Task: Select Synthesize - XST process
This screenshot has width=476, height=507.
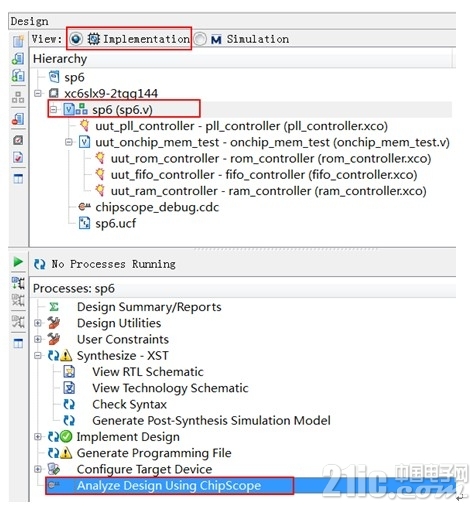Action: pos(123,356)
